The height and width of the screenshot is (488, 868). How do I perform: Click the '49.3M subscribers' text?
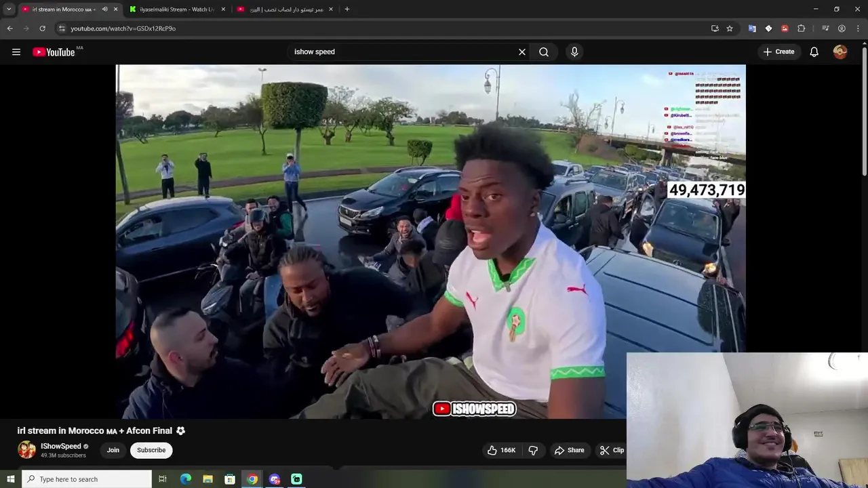click(63, 455)
